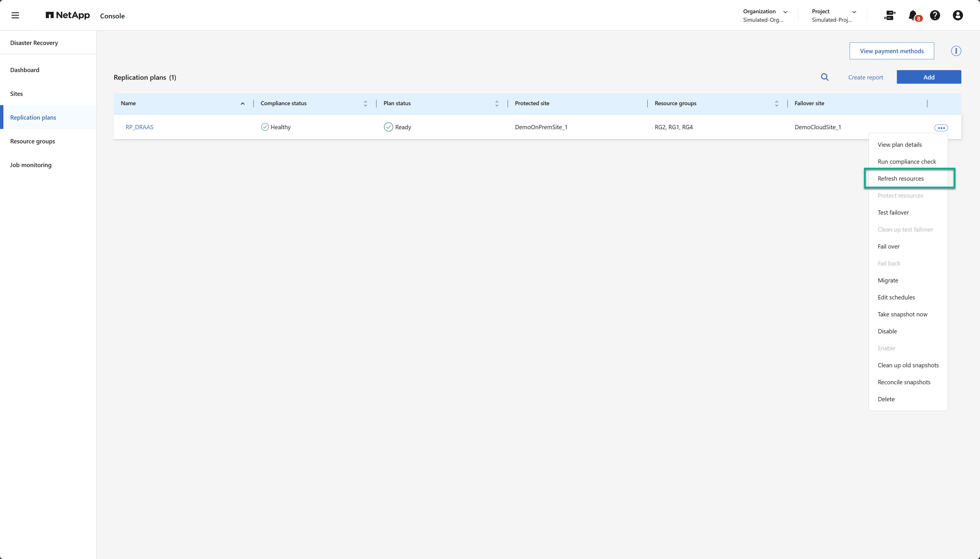This screenshot has width=980, height=559.
Task: Choose Test failover menu entry
Action: click(893, 212)
